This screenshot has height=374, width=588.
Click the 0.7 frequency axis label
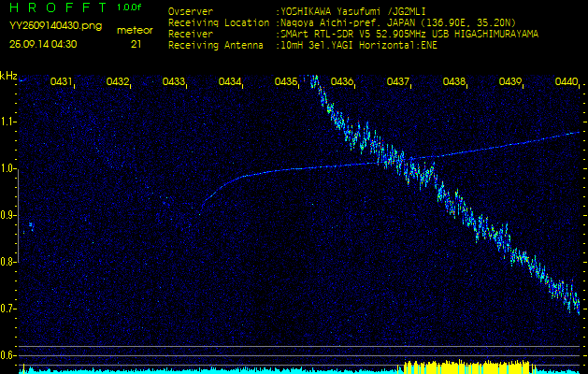[8, 309]
